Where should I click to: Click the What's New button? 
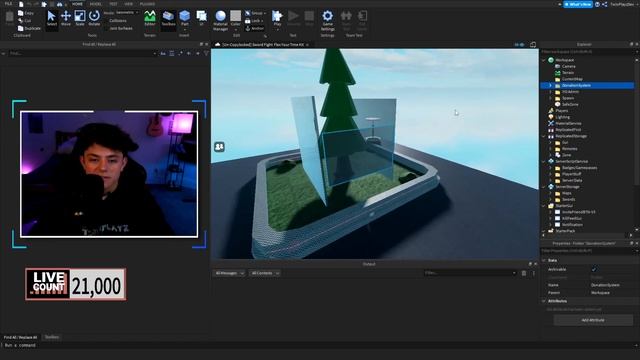click(x=578, y=4)
